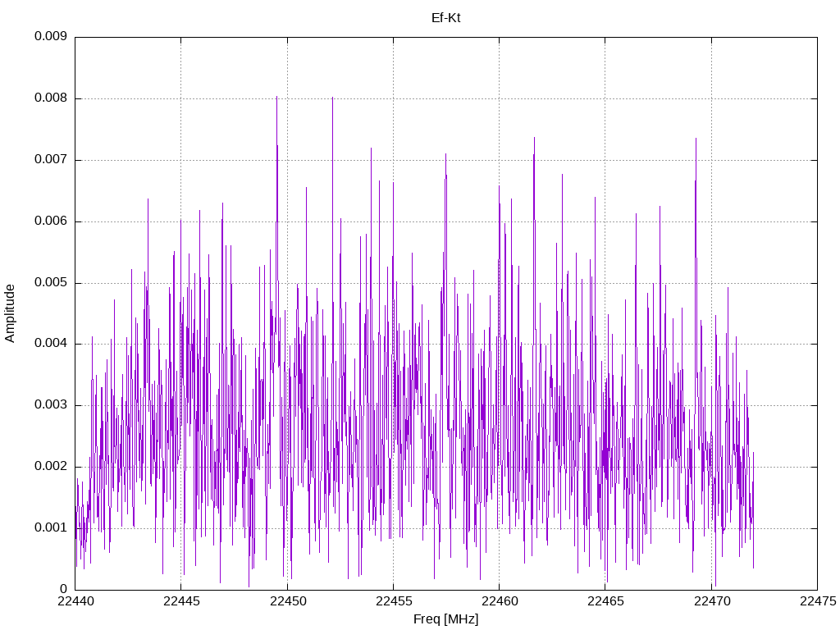Click the x-axis tick value 22460
The height and width of the screenshot is (630, 840).
point(500,601)
